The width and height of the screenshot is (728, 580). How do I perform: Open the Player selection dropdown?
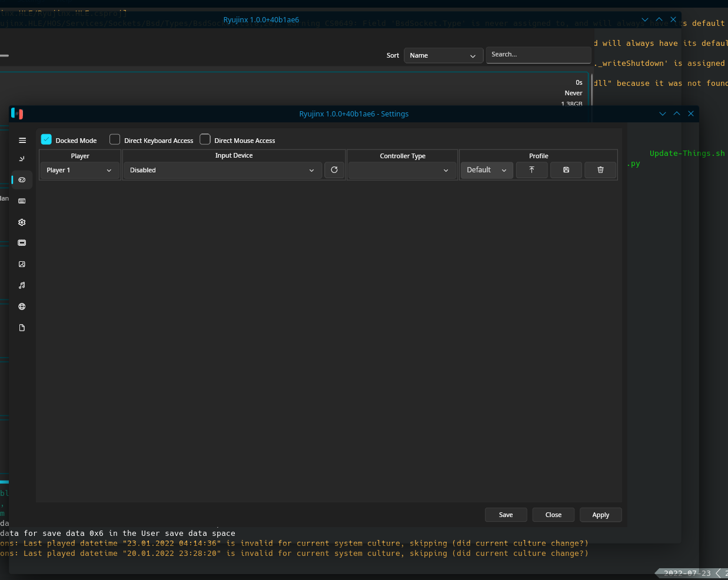tap(79, 170)
